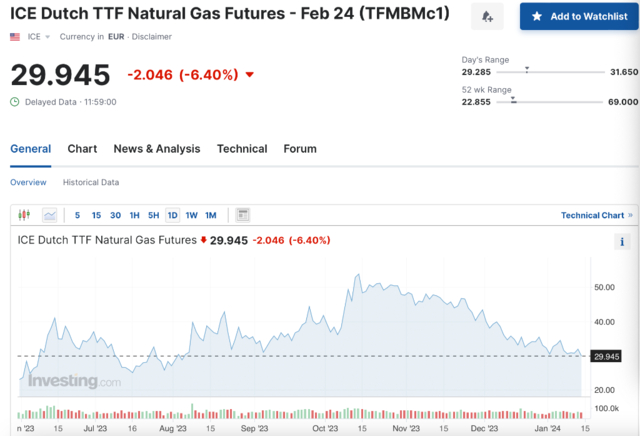Image resolution: width=640 pixels, height=436 pixels.
Task: Click the US flag icon
Action: (x=15, y=37)
